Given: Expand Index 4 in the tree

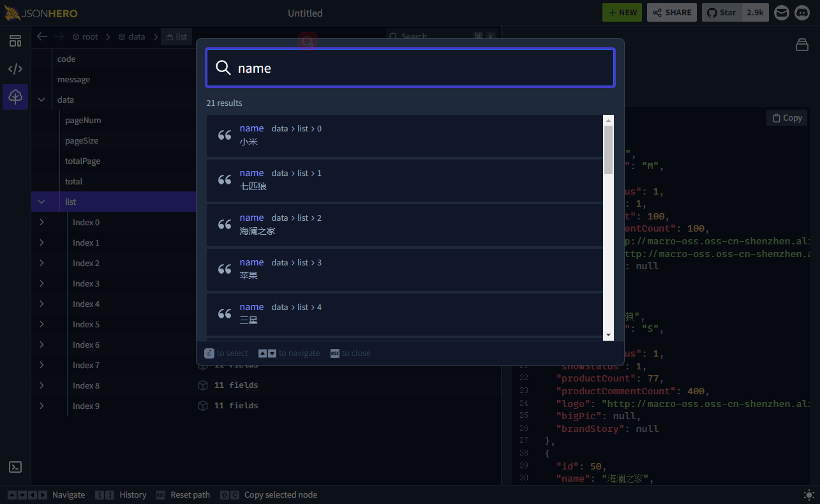Looking at the screenshot, I should (41, 304).
